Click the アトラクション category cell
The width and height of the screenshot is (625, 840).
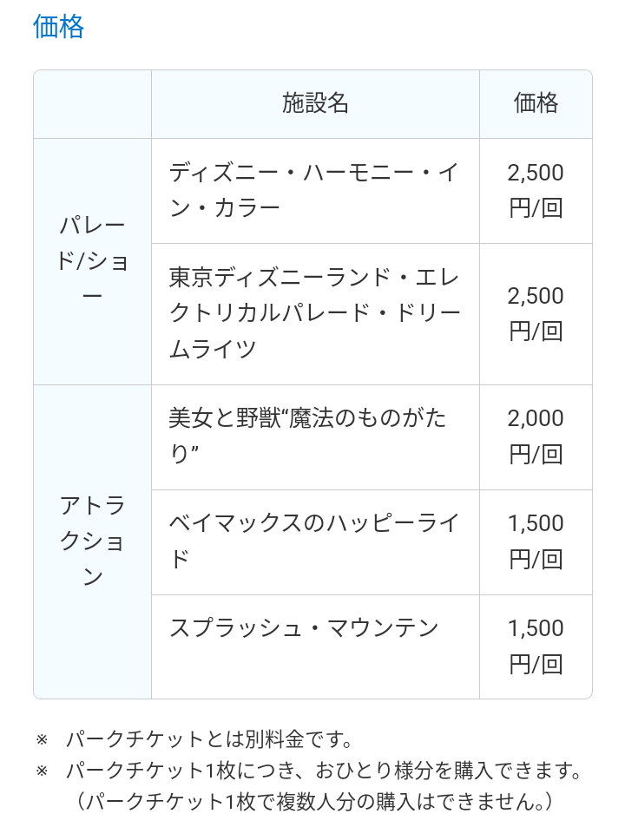click(x=92, y=541)
